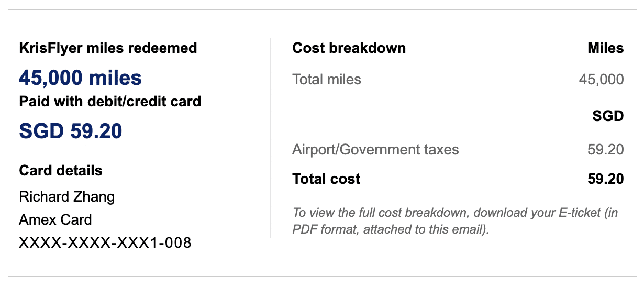Select the "Total miles" row label
Screen dimensions: 644x287
(327, 80)
